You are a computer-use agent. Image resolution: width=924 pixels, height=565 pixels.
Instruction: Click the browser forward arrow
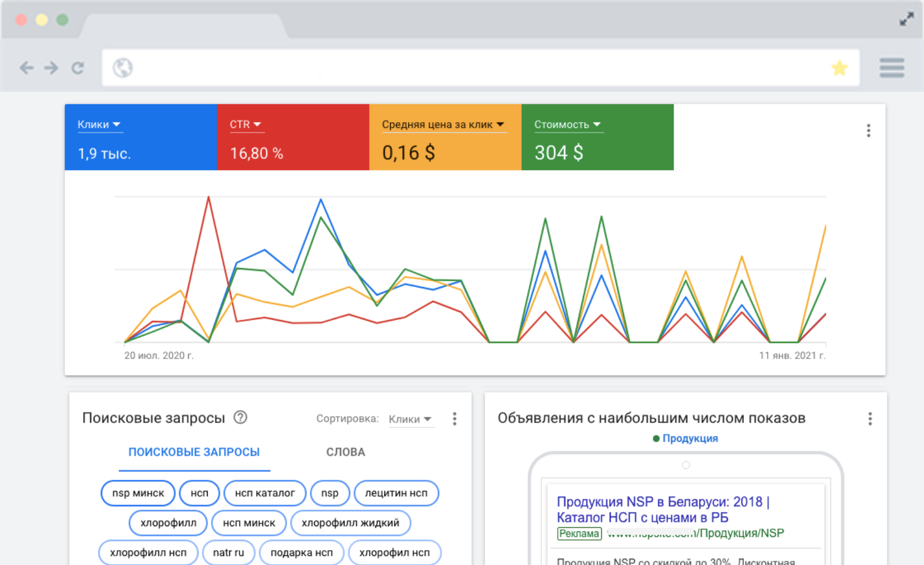[51, 68]
